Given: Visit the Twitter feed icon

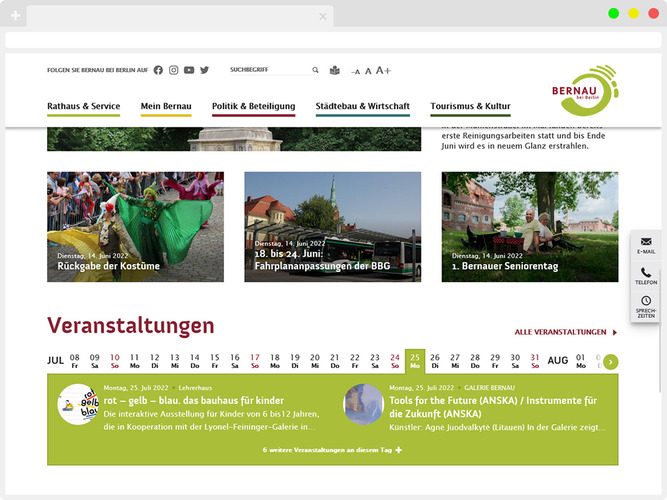Looking at the screenshot, I should (x=205, y=70).
